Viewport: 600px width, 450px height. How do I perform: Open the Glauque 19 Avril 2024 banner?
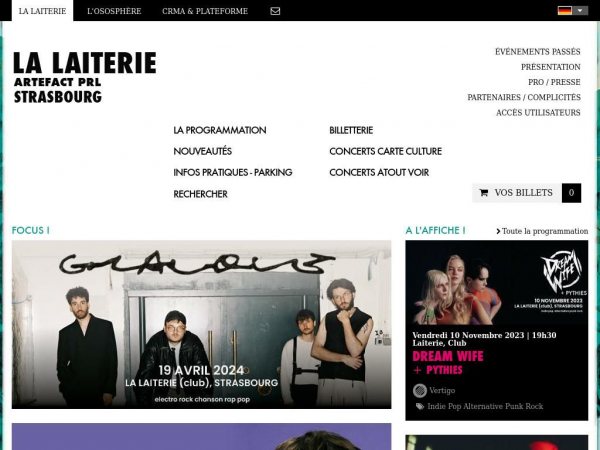(x=201, y=324)
